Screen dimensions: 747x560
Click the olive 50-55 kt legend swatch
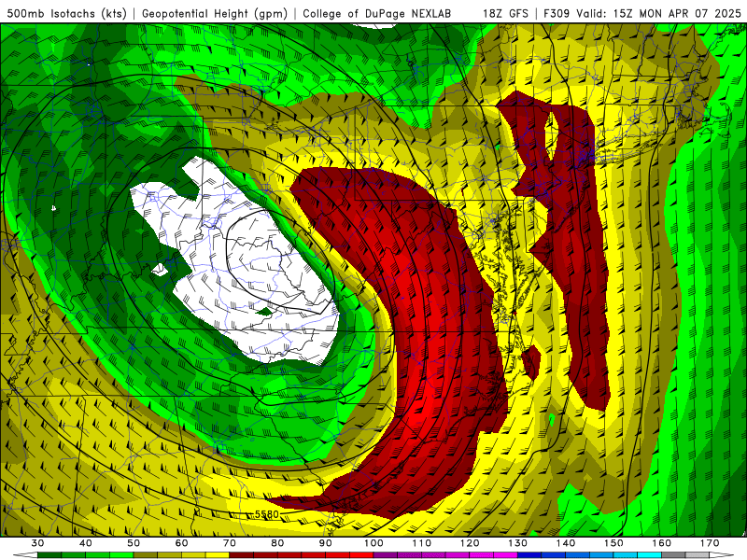[146, 555]
